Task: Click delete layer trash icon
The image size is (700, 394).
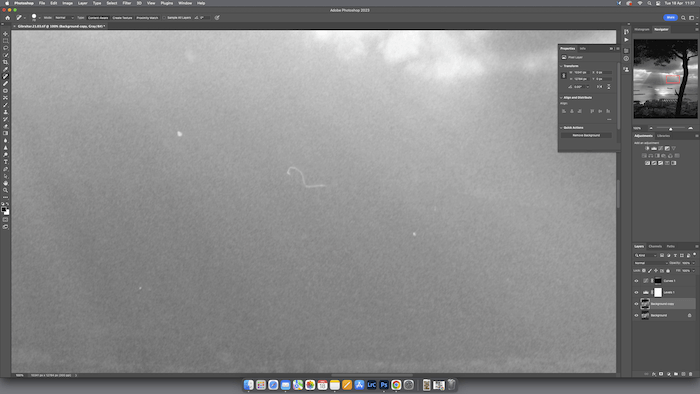Action: [x=691, y=374]
